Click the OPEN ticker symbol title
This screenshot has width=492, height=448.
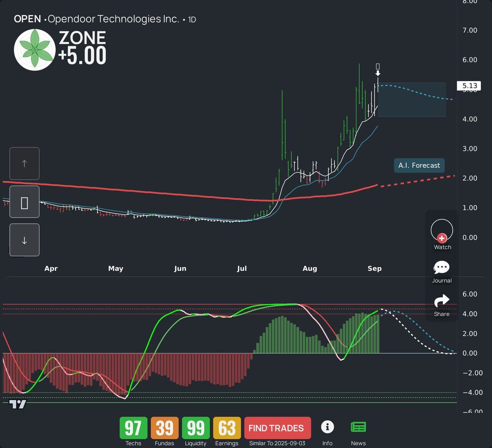pos(27,19)
